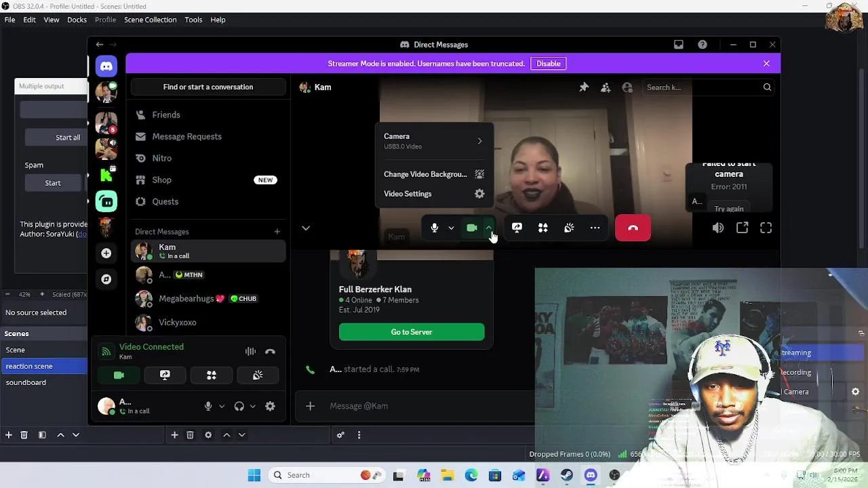The width and height of the screenshot is (868, 488).
Task: Open Message Requests
Action: tap(208, 137)
